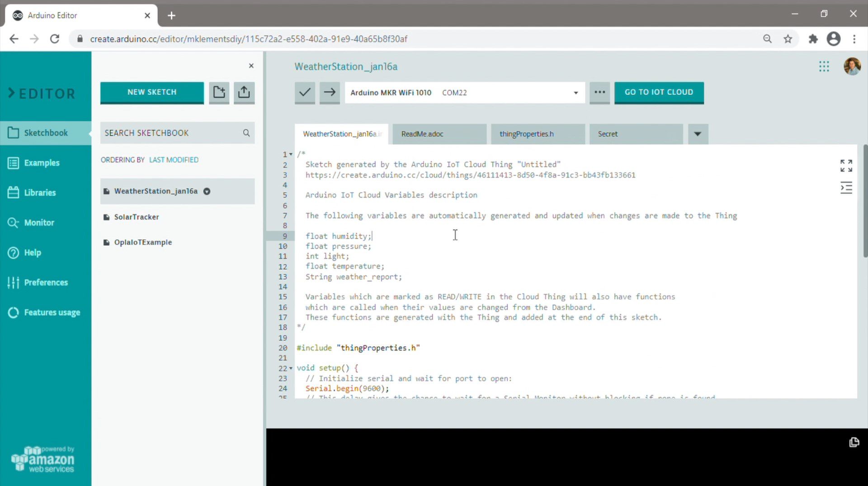The image size is (868, 486).
Task: Click the NEW SKETCH button
Action: [152, 92]
